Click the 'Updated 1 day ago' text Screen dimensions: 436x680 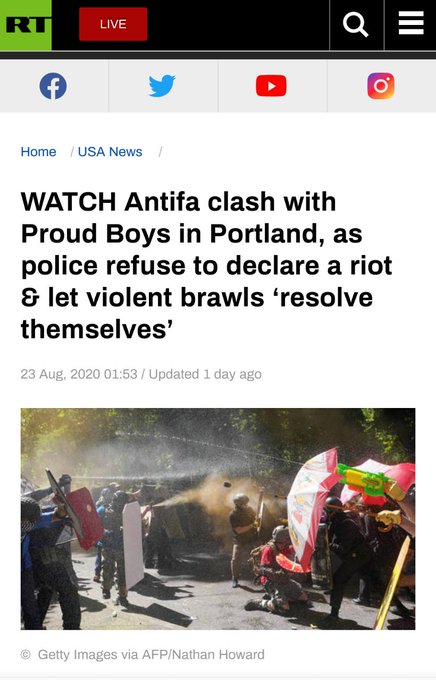[x=205, y=374]
